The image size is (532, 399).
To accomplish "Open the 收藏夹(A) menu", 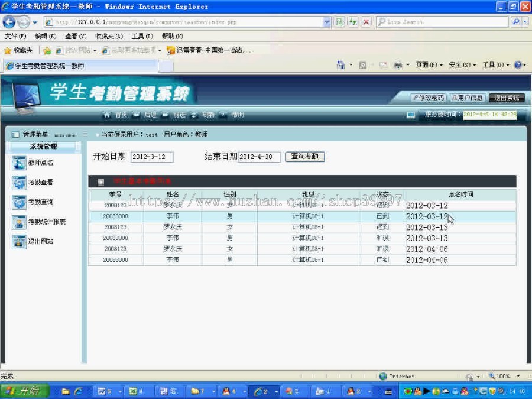I will (109, 36).
